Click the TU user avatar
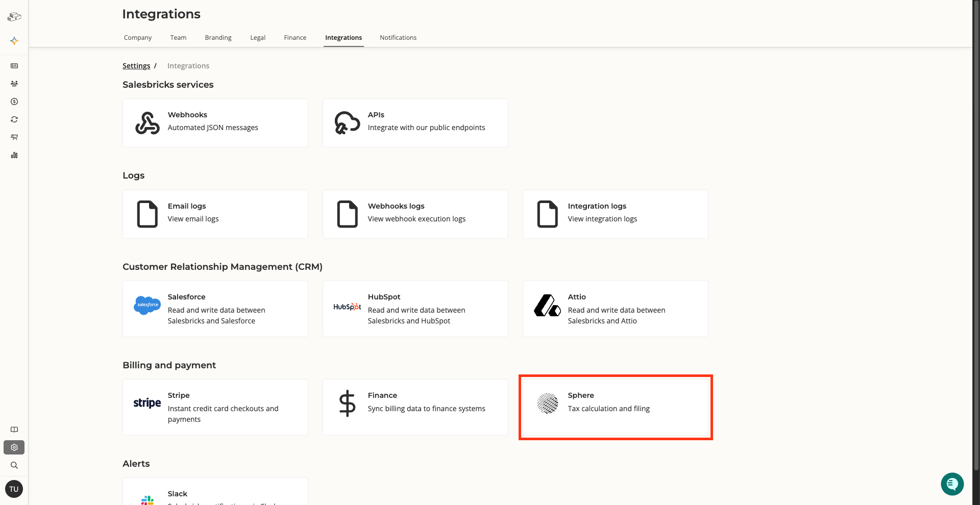The height and width of the screenshot is (505, 980). pos(14,489)
